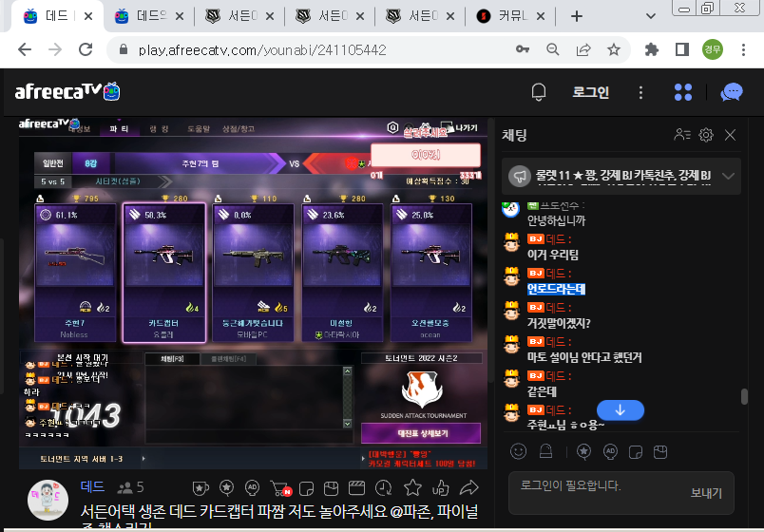The height and width of the screenshot is (532, 764).
Task: Expand the pinned chat notice chevron
Action: [729, 176]
